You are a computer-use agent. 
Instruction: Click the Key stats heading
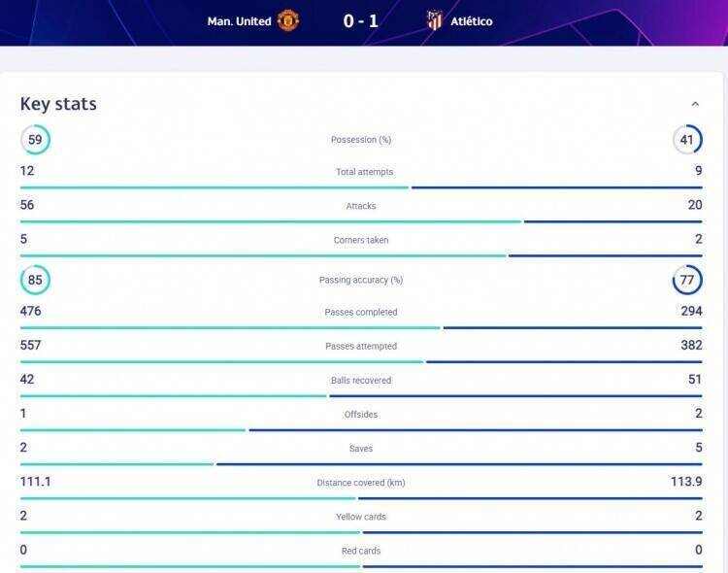point(58,104)
